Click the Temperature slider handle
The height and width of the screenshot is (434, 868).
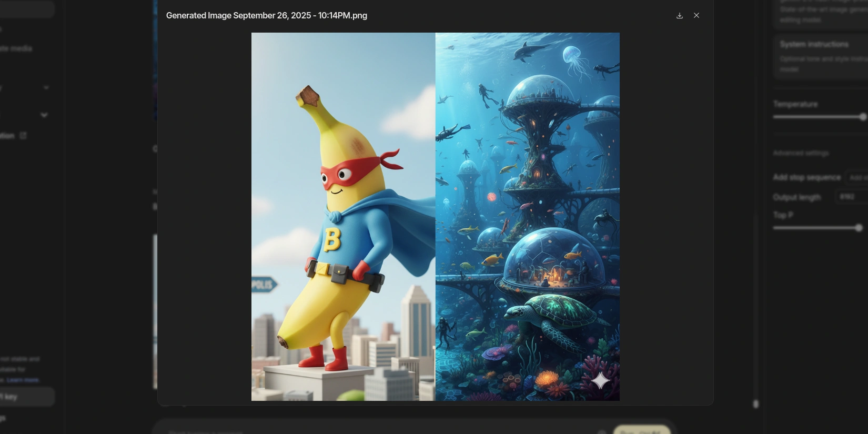click(x=863, y=117)
